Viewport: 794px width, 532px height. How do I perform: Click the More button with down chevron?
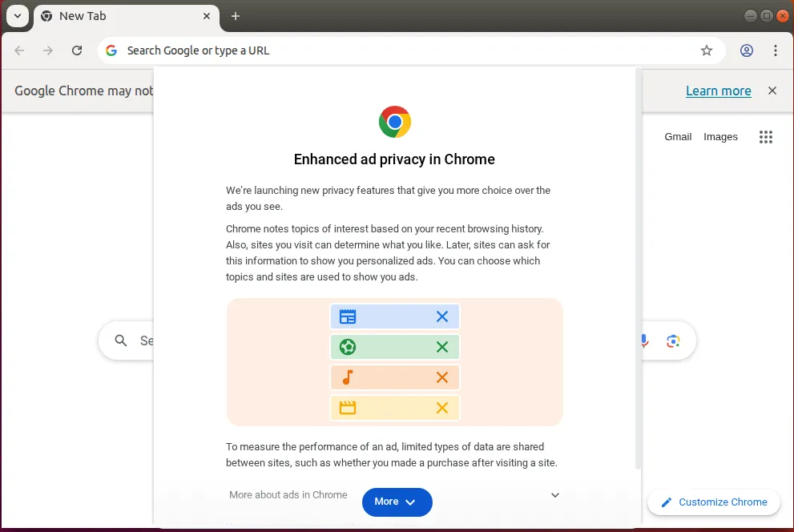(x=397, y=502)
